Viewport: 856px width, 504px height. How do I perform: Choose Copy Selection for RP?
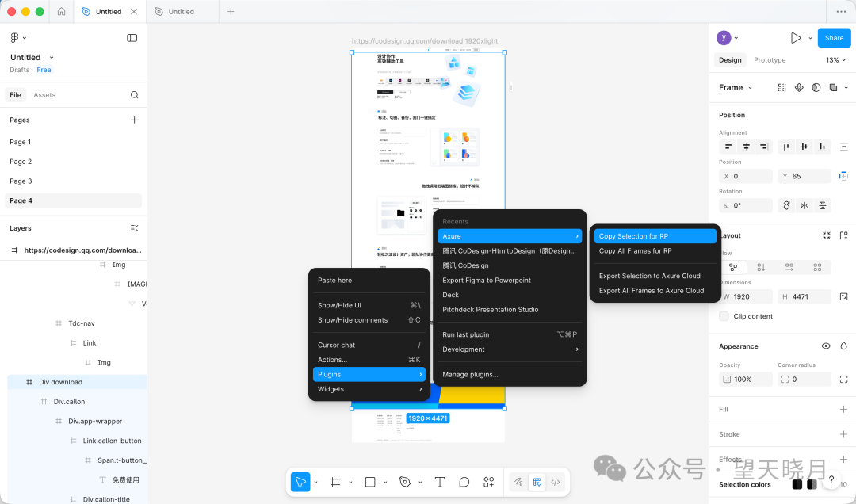(x=655, y=236)
